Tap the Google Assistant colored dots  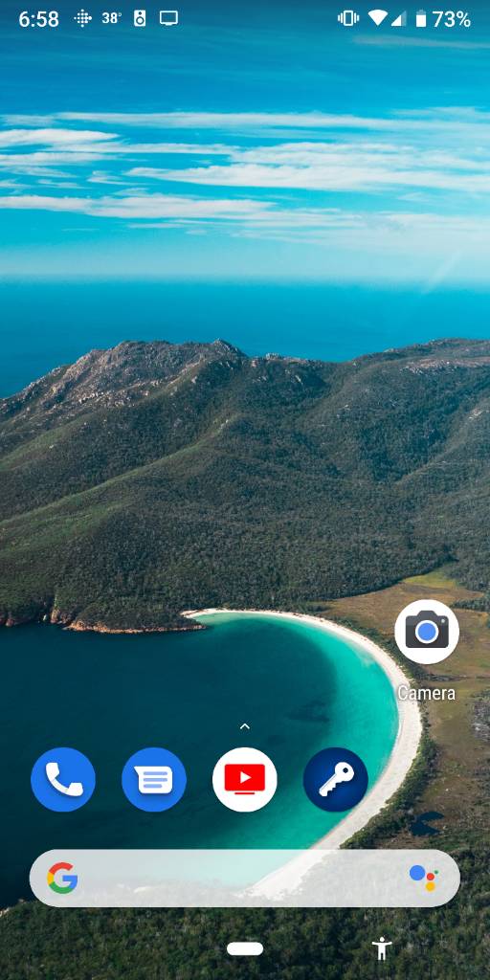pyautogui.click(x=424, y=878)
